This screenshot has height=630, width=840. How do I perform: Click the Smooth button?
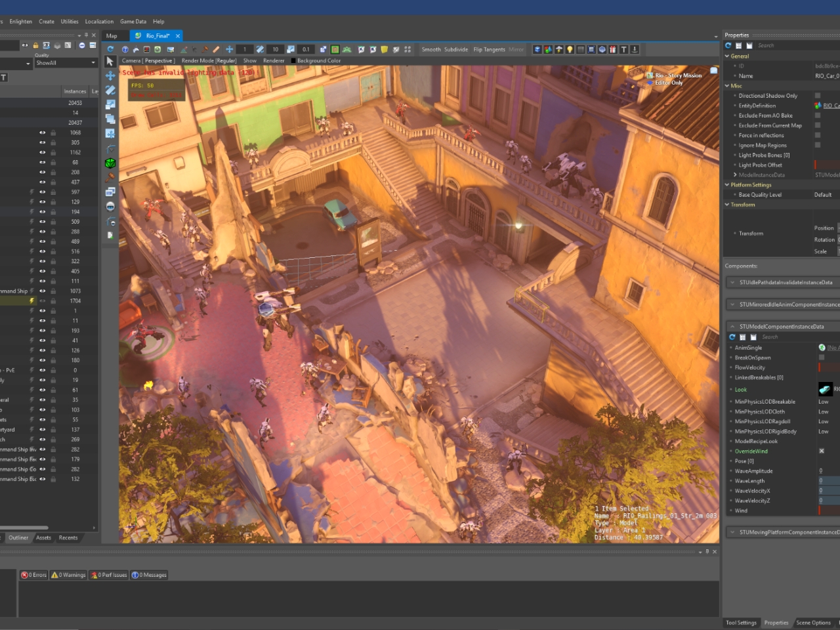431,49
